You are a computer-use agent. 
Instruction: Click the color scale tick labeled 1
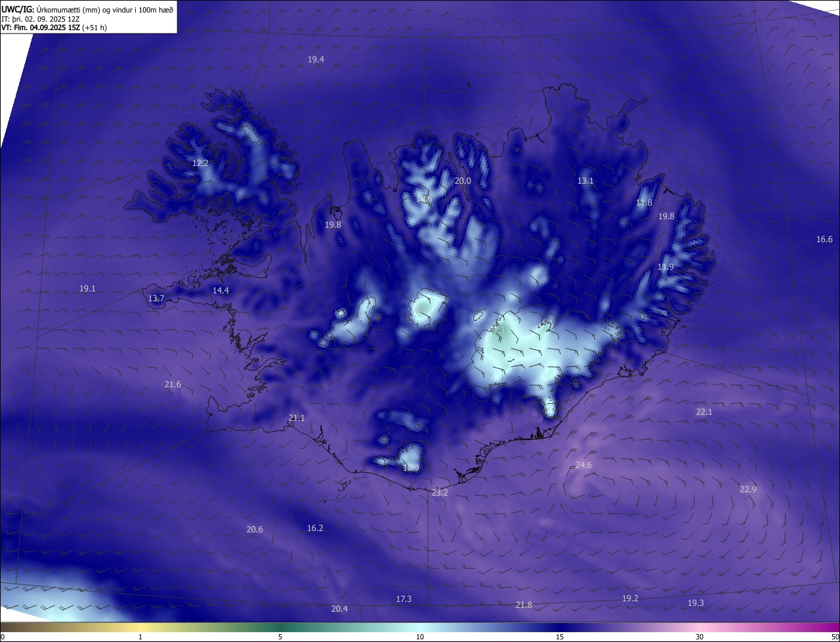pos(140,637)
